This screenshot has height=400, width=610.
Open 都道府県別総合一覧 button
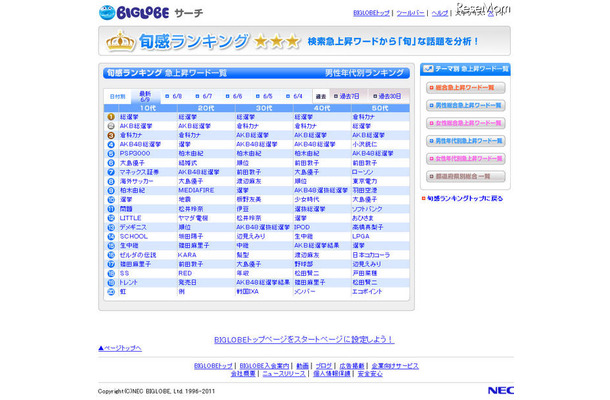466,177
